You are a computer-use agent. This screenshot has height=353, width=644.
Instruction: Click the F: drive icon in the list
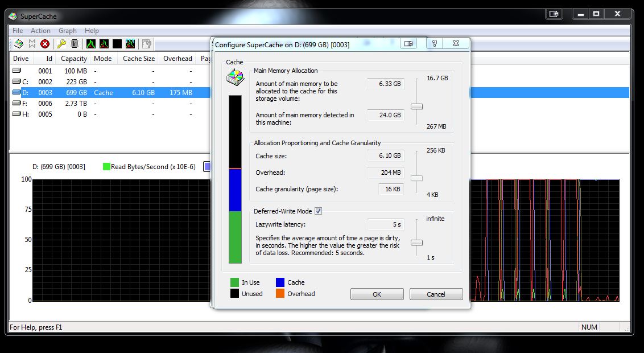tap(16, 103)
